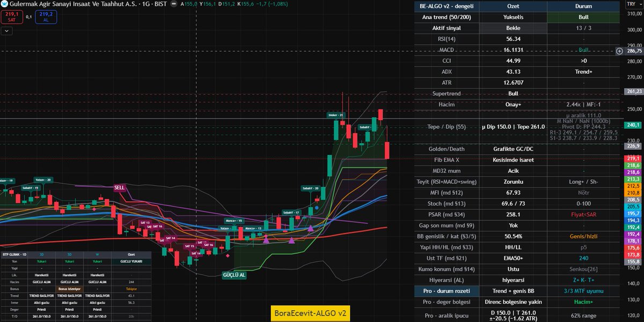Click the 62% range cell
The width and height of the screenshot is (644, 322).
tap(583, 314)
